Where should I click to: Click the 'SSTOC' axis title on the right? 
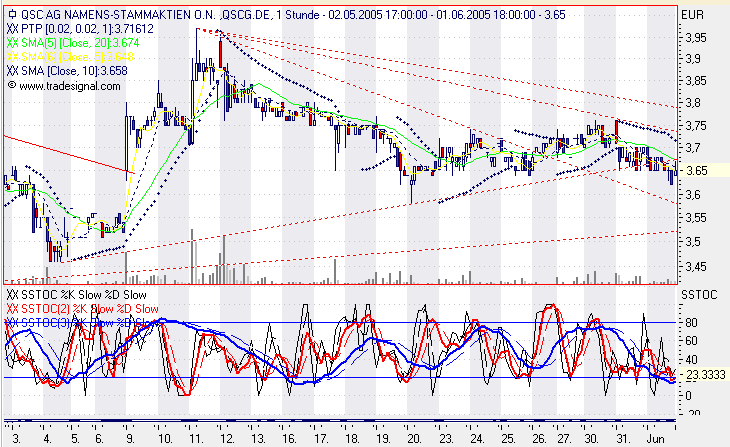(x=699, y=295)
